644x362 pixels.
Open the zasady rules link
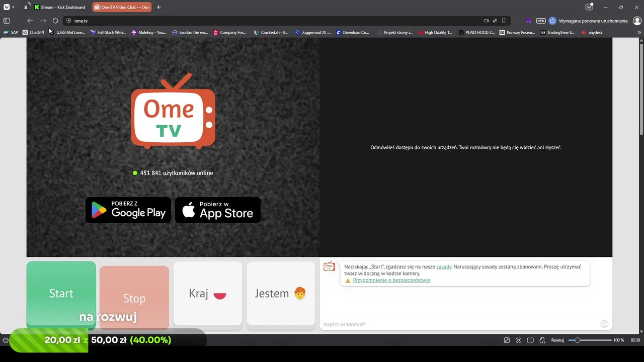(x=444, y=267)
